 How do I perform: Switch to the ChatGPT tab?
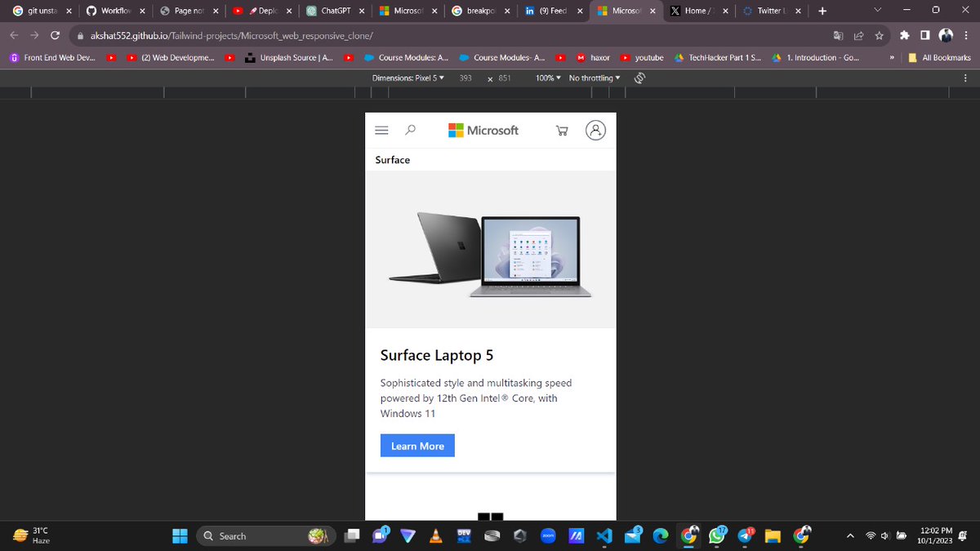[336, 11]
